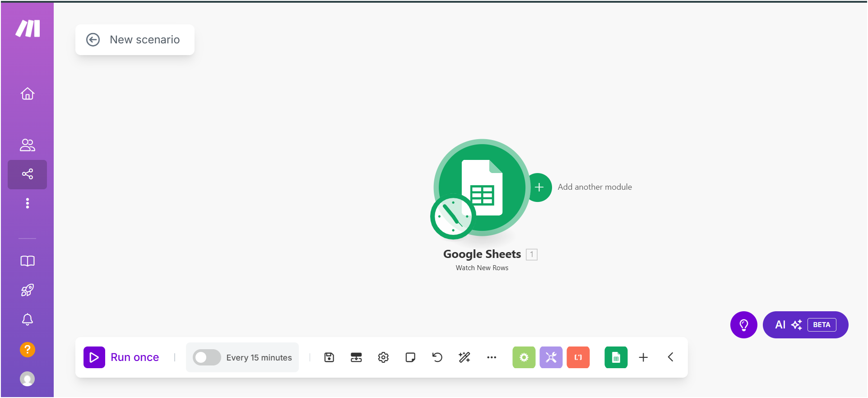Screen dimensions: 868x398
Task: Rename the New scenario title
Action: 145,40
